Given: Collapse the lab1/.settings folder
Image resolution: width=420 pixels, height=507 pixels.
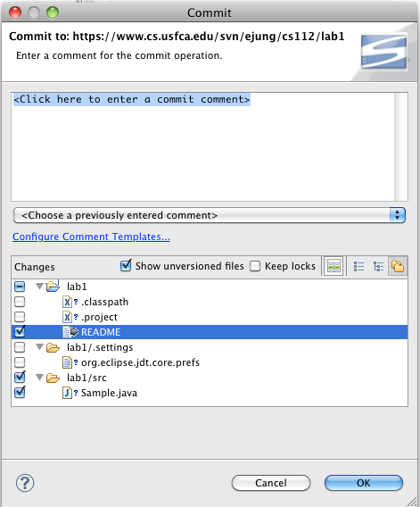Looking at the screenshot, I should tap(39, 347).
